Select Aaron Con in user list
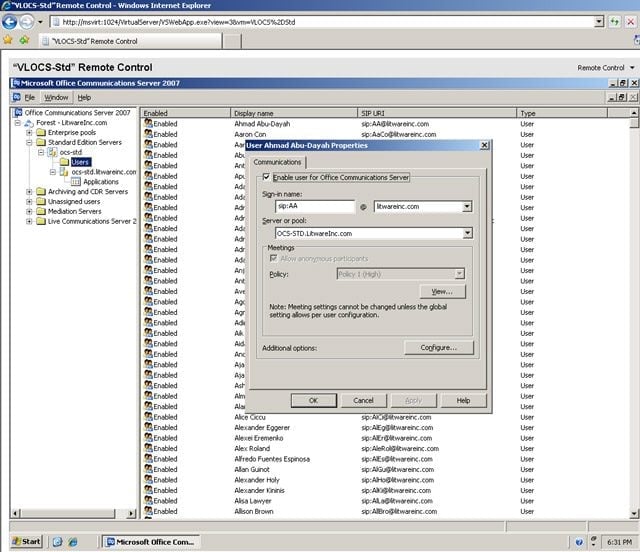This screenshot has width=640, height=552. [250, 134]
